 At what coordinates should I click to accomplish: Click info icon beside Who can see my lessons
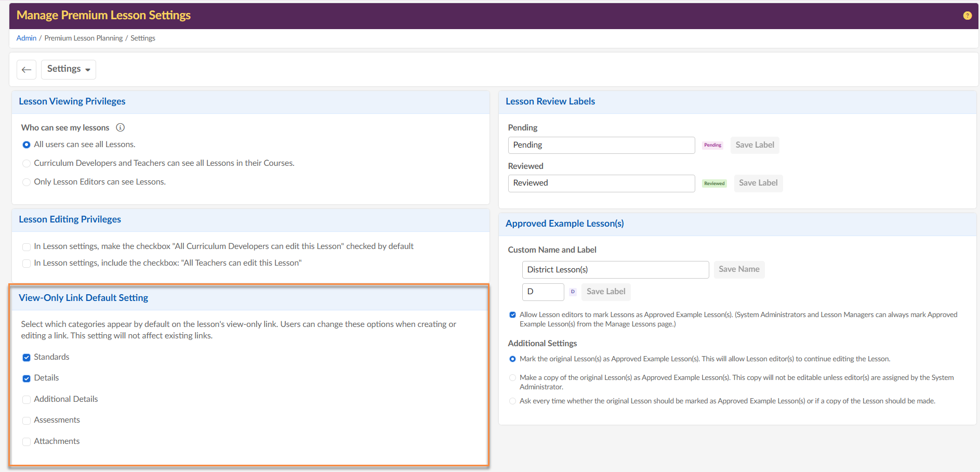(120, 127)
